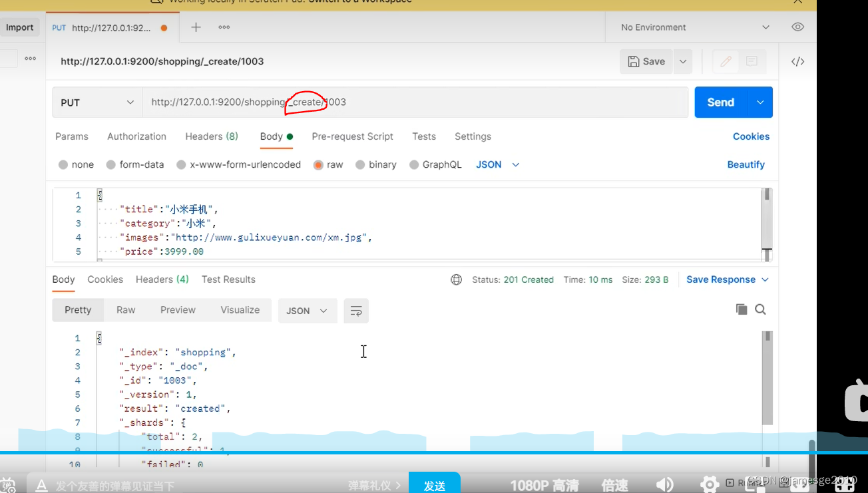
Task: Click the video player volume speaker icon
Action: click(x=664, y=485)
